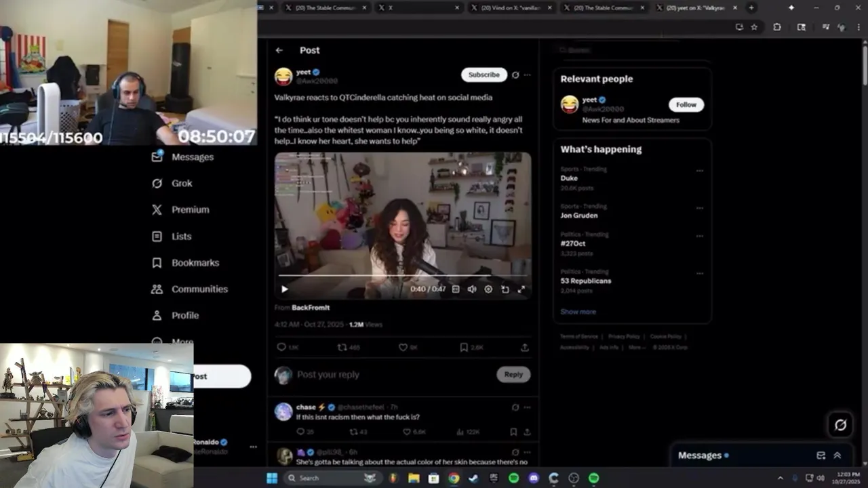Bookmark the main post
This screenshot has height=488, width=868.
pyautogui.click(x=464, y=347)
